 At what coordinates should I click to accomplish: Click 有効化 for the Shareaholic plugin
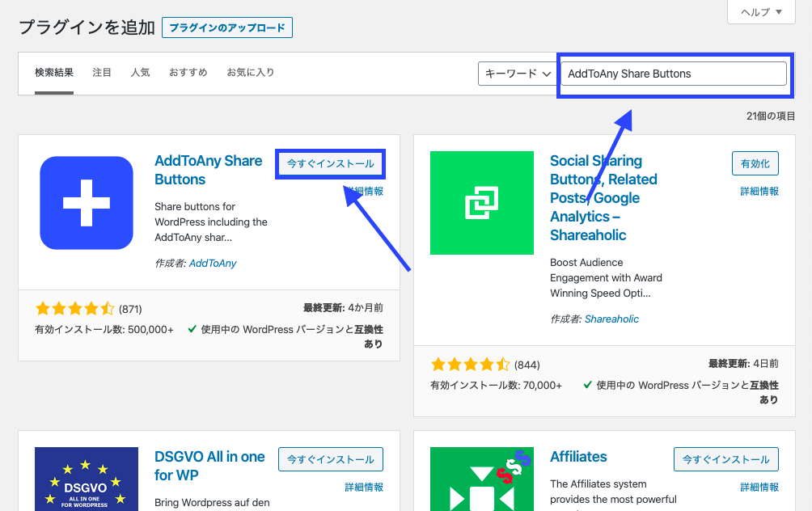755,163
